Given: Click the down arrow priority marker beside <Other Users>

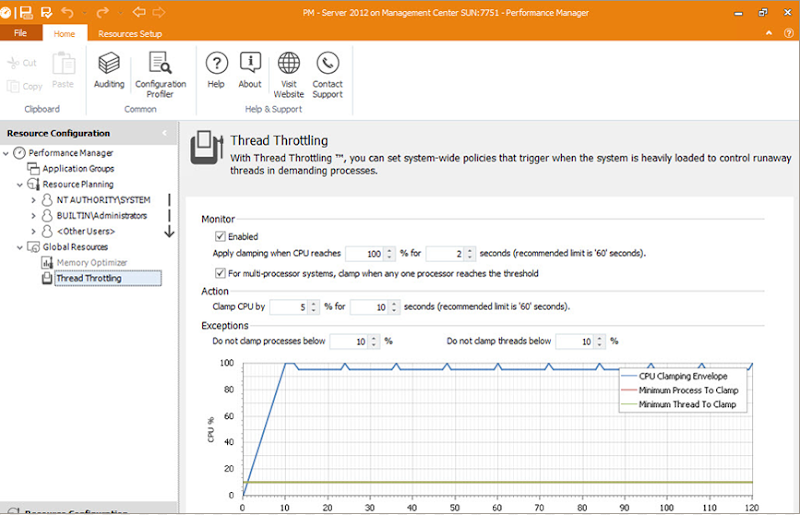Looking at the screenshot, I should point(169,232).
